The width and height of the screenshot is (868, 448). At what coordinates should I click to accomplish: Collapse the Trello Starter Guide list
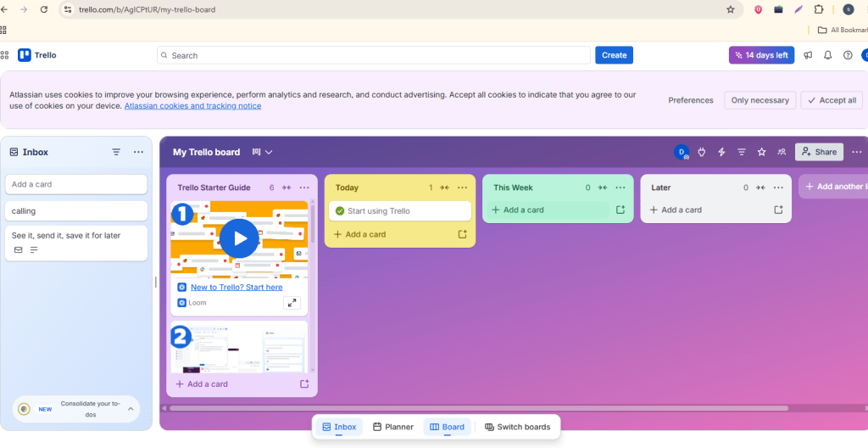(x=287, y=188)
